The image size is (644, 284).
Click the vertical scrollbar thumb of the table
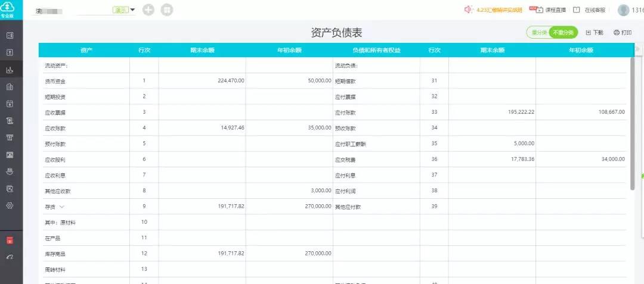point(633,123)
